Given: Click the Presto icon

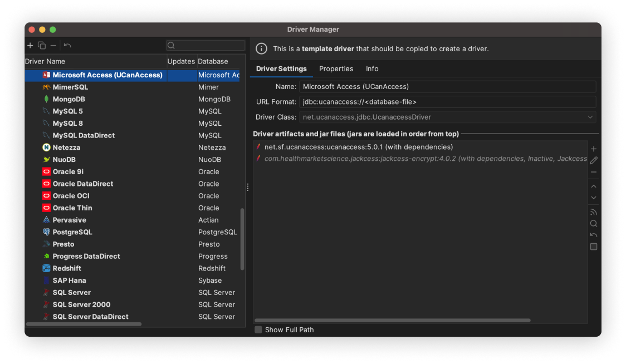Looking at the screenshot, I should point(46,244).
